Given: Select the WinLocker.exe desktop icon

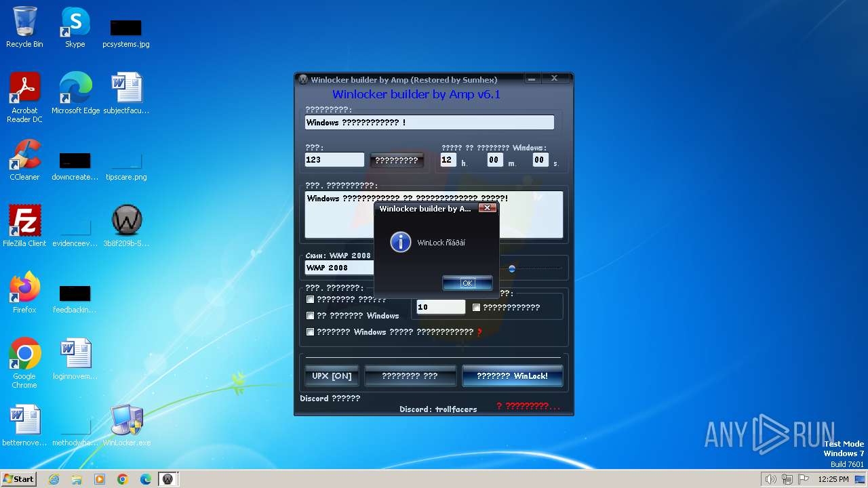Looking at the screenshot, I should pyautogui.click(x=126, y=426).
